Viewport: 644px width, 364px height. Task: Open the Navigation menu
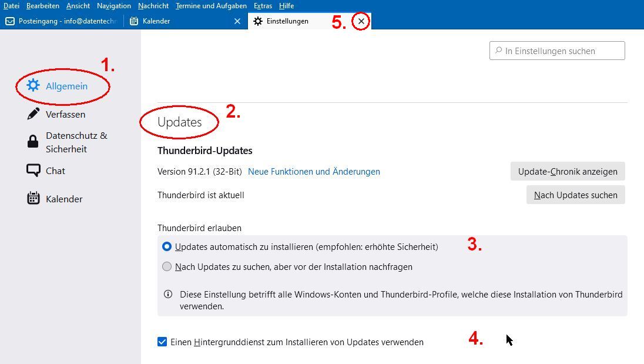tap(114, 6)
